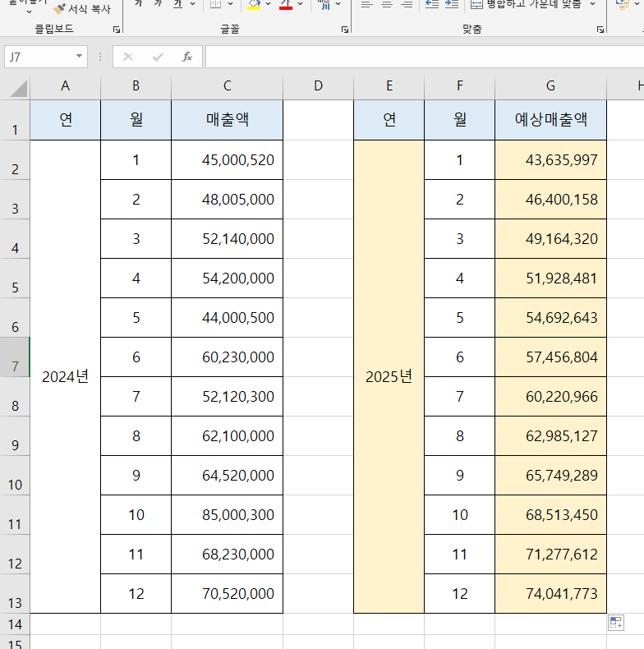Select row 13 header
Screen dimensions: 644x649
point(15,593)
